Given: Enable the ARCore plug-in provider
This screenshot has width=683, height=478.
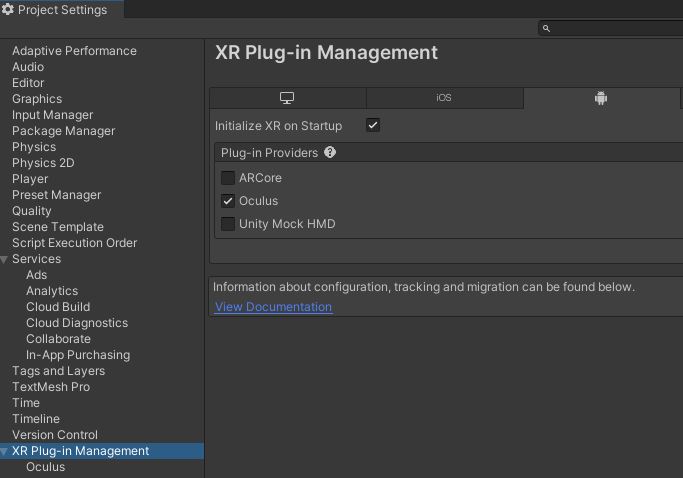Looking at the screenshot, I should pyautogui.click(x=227, y=178).
